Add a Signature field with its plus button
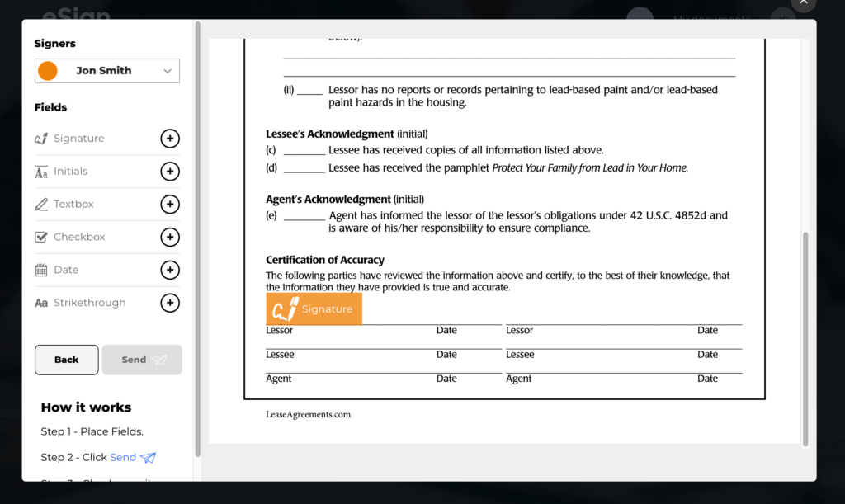This screenshot has width=845, height=504. point(169,138)
